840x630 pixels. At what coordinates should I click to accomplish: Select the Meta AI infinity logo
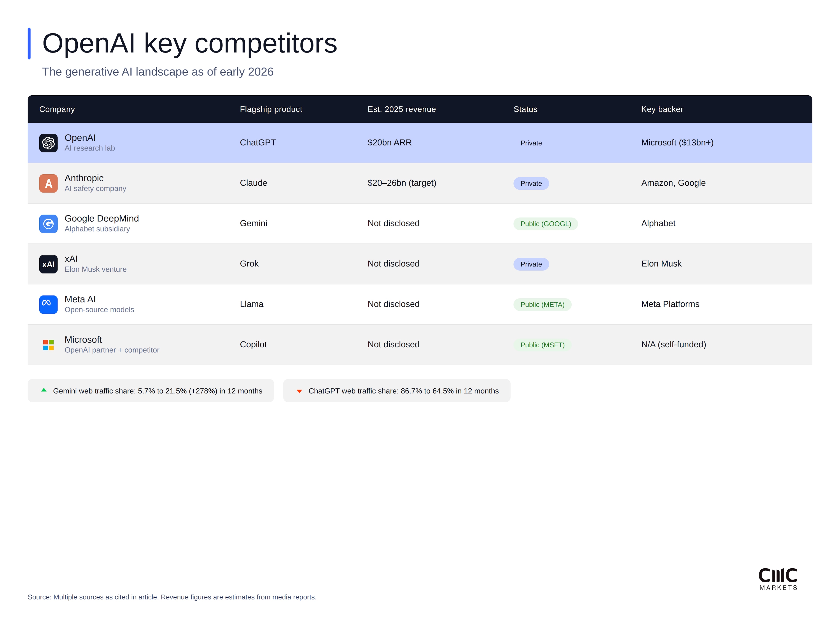pos(48,304)
